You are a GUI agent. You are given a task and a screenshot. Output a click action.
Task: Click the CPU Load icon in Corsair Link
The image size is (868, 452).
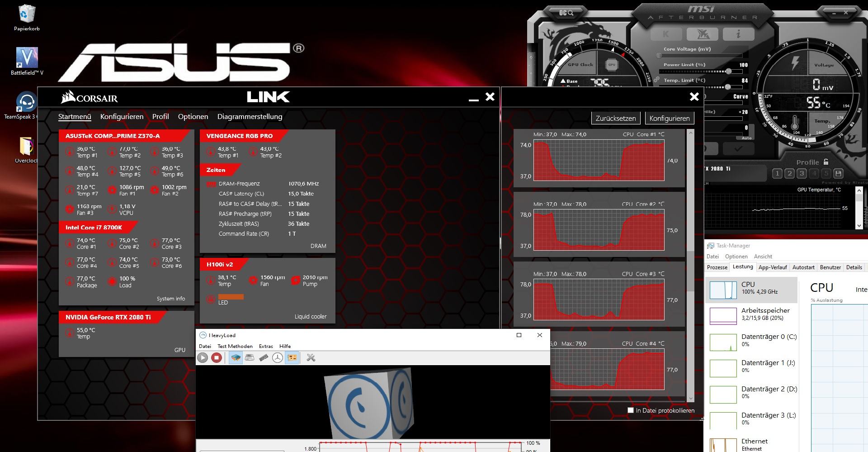[112, 282]
